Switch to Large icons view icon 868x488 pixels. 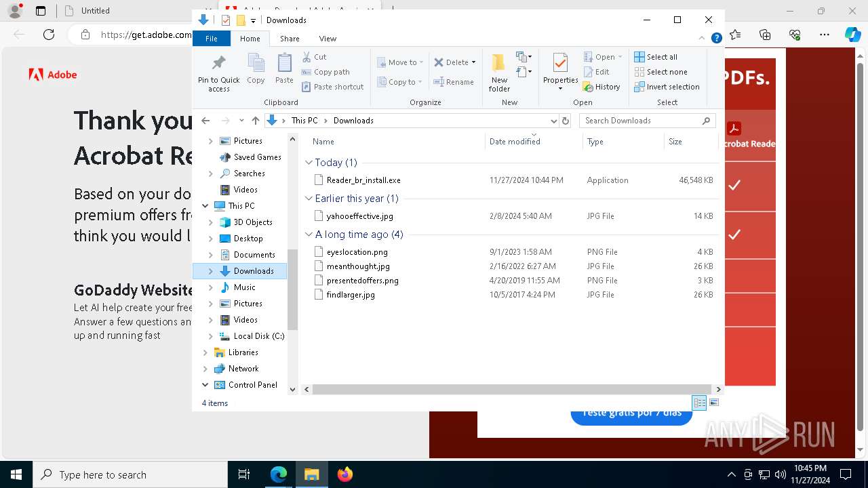pyautogui.click(x=713, y=403)
